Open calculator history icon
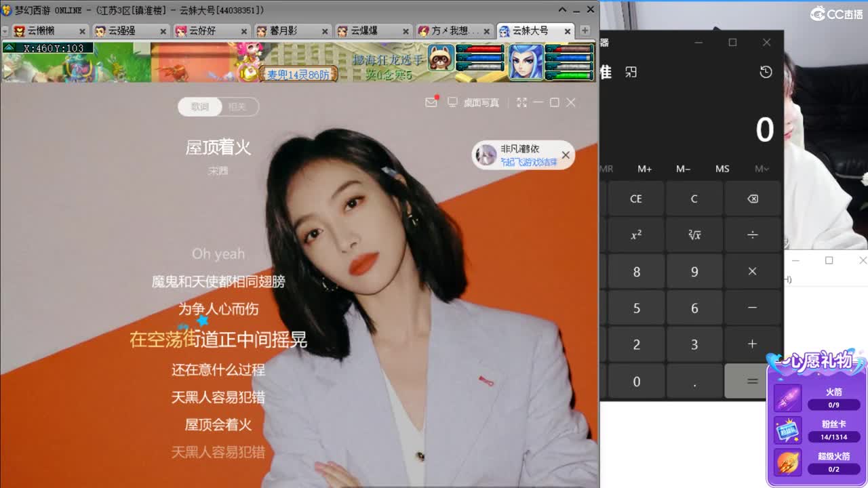868x488 pixels. point(766,72)
